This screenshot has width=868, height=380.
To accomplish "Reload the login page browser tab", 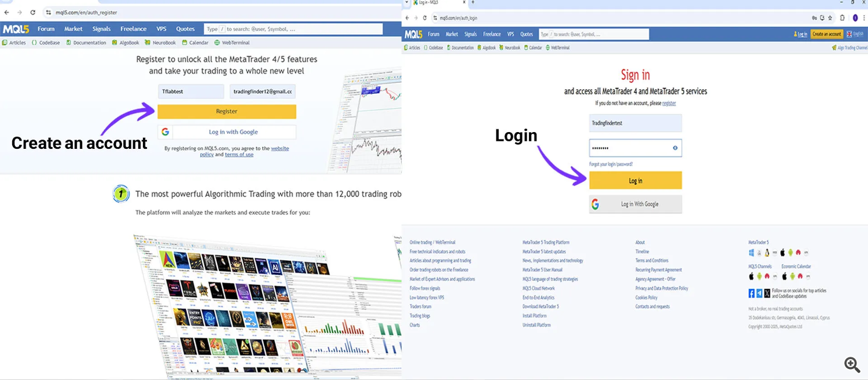I will pyautogui.click(x=424, y=18).
